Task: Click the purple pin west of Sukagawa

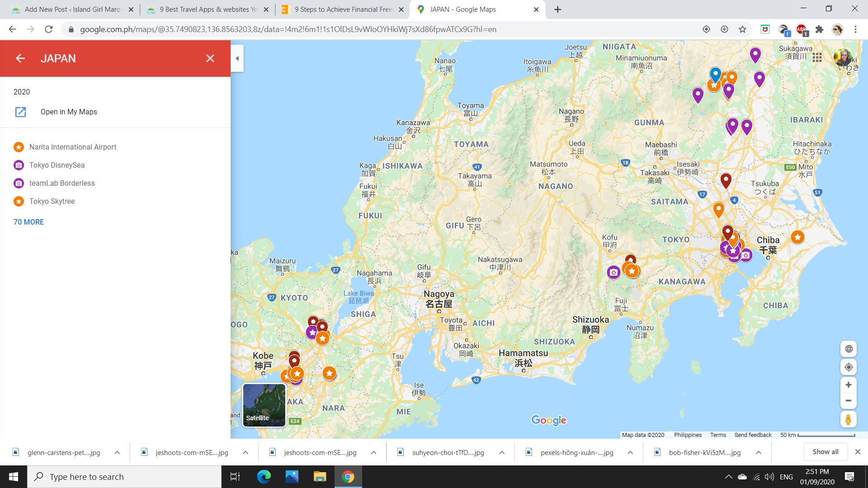Action: tap(755, 54)
